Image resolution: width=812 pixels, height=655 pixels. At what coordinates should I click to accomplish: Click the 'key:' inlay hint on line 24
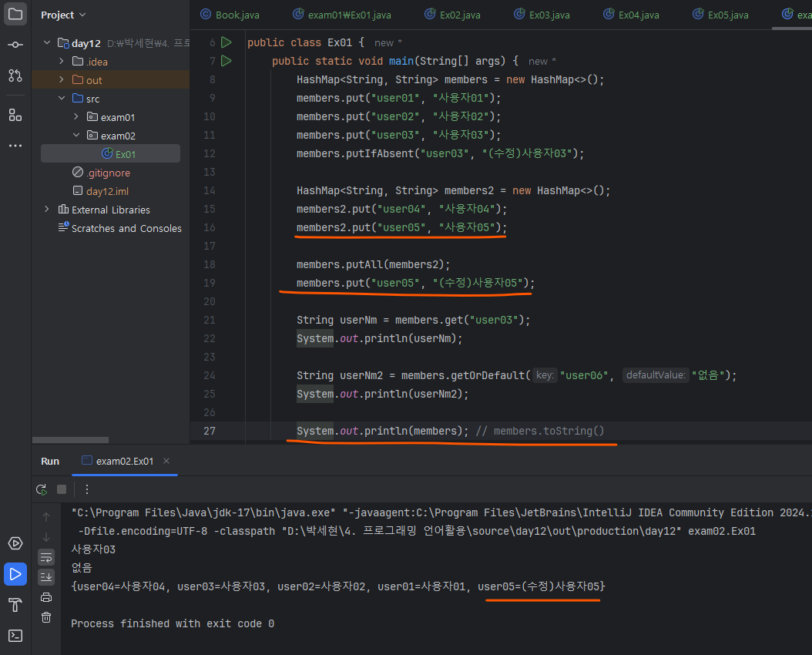point(544,375)
